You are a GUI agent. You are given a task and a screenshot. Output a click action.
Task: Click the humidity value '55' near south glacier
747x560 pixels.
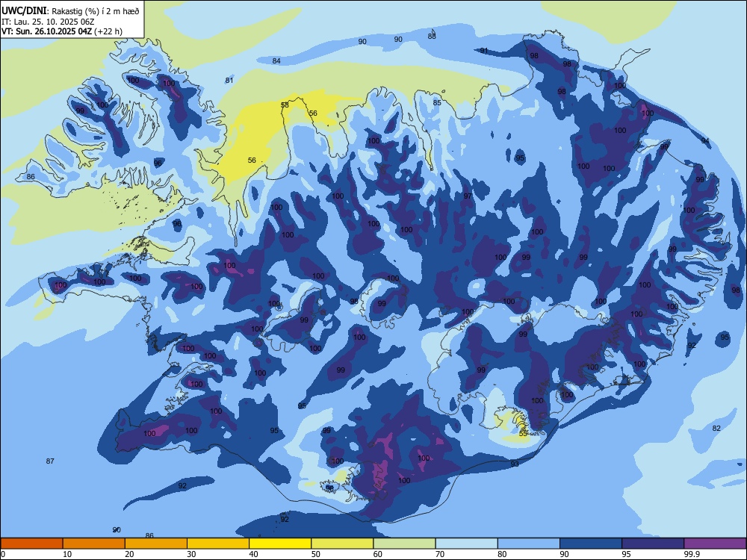point(523,434)
